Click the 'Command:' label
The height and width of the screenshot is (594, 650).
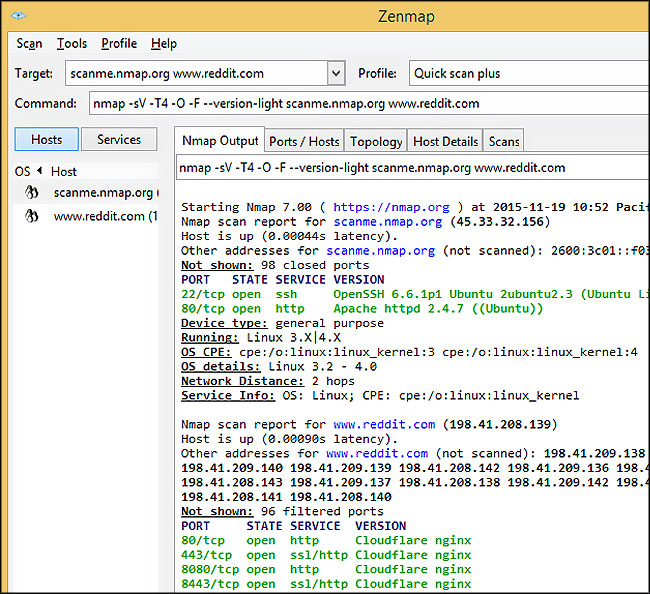[x=46, y=103]
